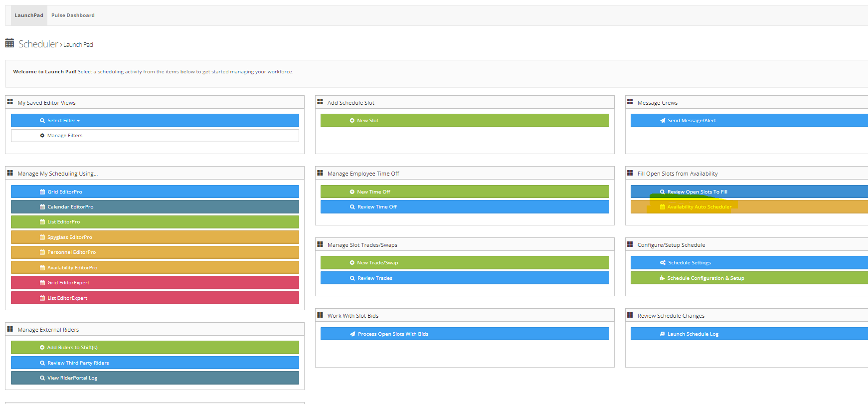This screenshot has height=404, width=868.
Task: Switch to the Pulse Dashboard tab
Action: 73,15
